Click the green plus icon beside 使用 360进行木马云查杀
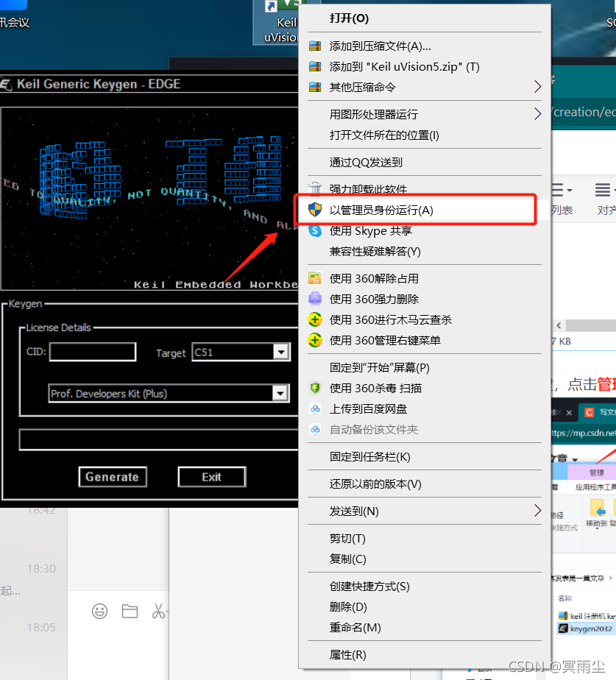Image resolution: width=616 pixels, height=680 pixels. pos(315,319)
